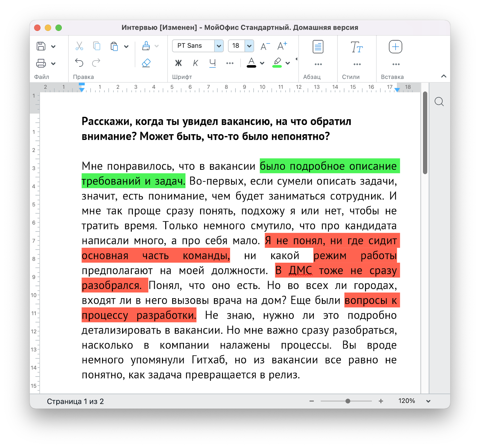This screenshot has height=448, width=480.
Task: Click the Файл section label
Action: click(x=42, y=77)
